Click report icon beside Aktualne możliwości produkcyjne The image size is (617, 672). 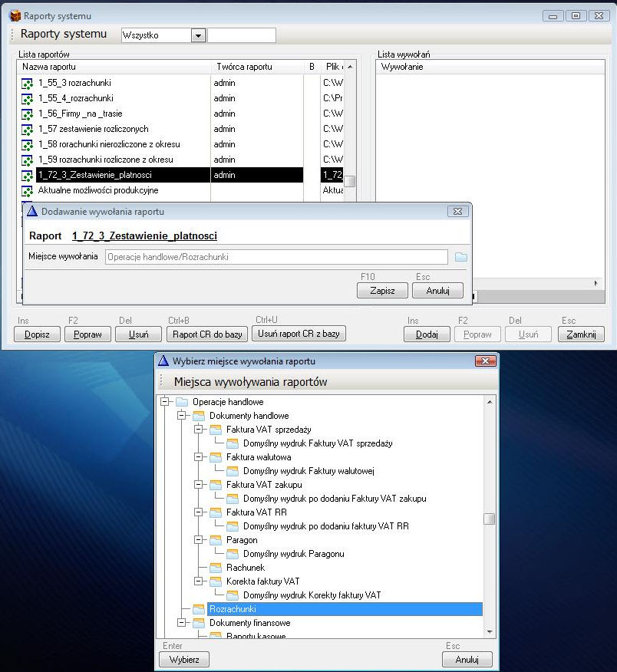[x=27, y=190]
